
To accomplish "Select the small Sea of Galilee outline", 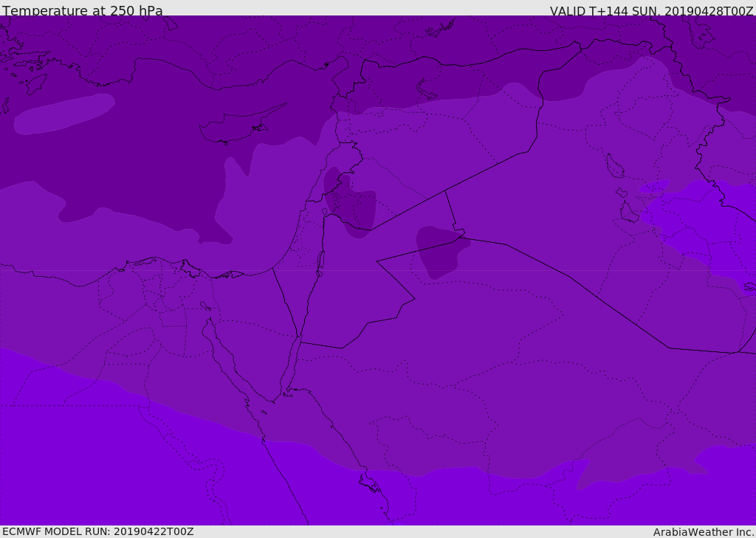I will click(324, 213).
